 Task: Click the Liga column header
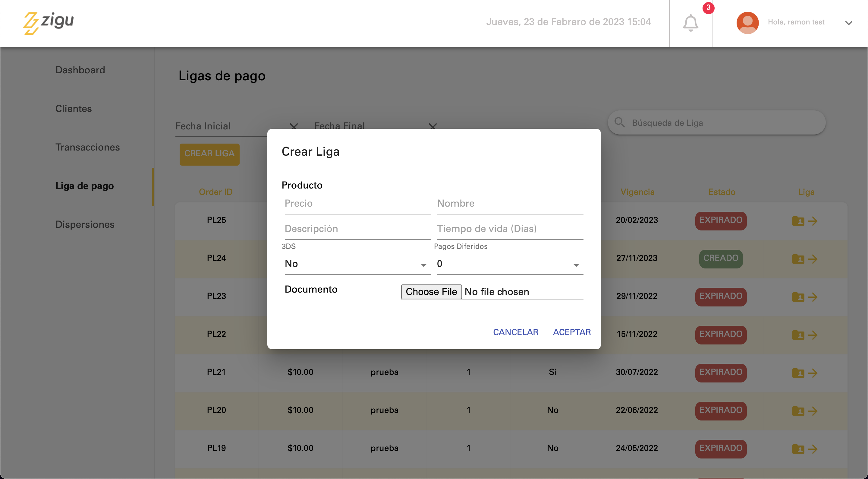click(x=806, y=192)
